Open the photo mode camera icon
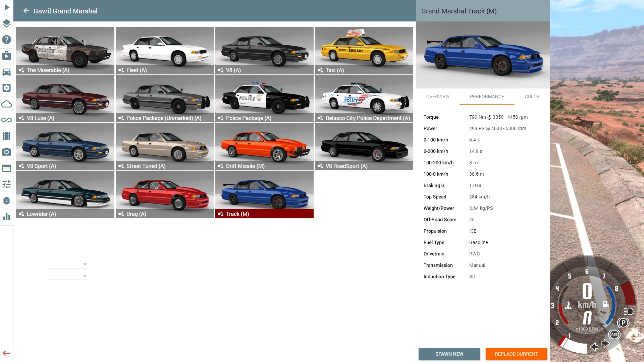This screenshot has height=362, width=644. coord(6,152)
